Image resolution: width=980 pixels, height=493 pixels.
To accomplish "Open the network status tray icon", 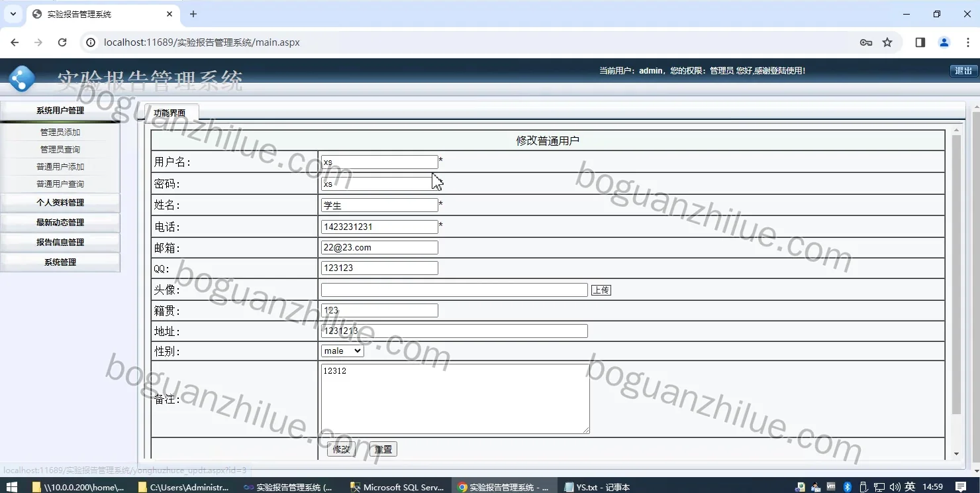I will (879, 487).
